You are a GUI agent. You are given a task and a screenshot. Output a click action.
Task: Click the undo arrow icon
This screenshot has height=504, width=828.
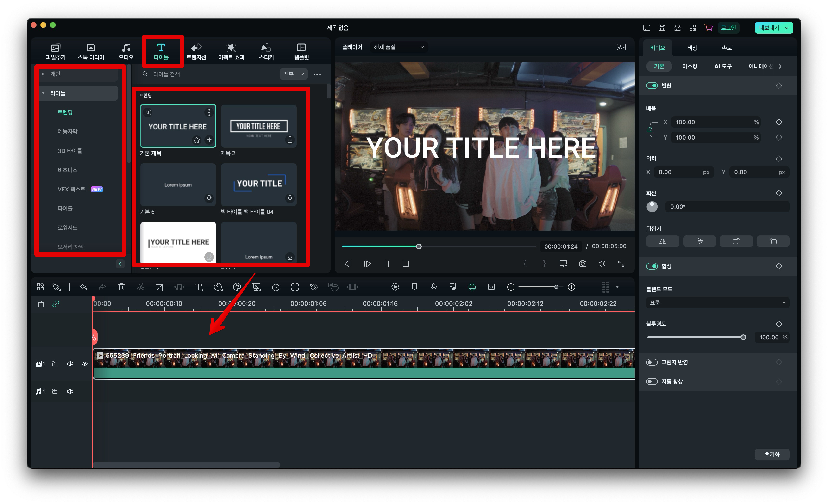click(83, 287)
